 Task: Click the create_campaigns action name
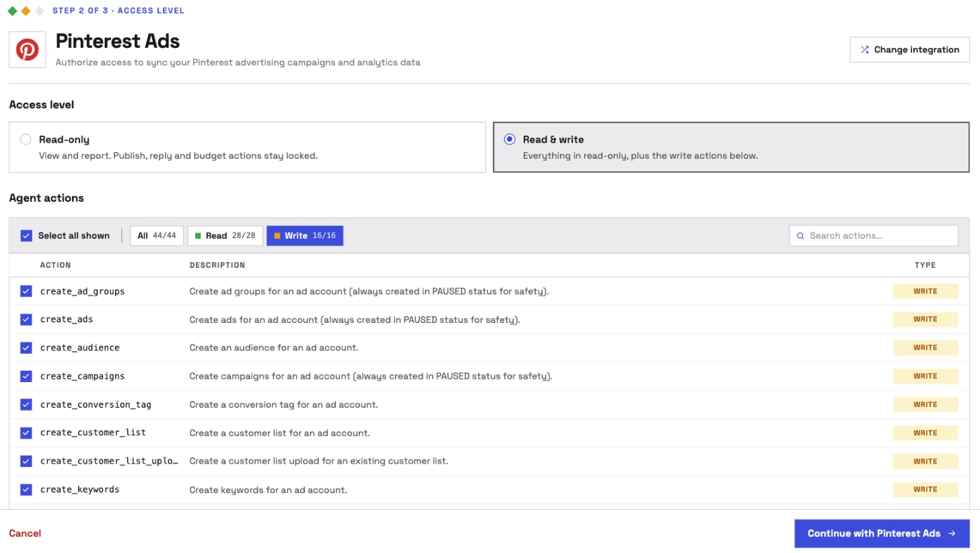coord(82,376)
